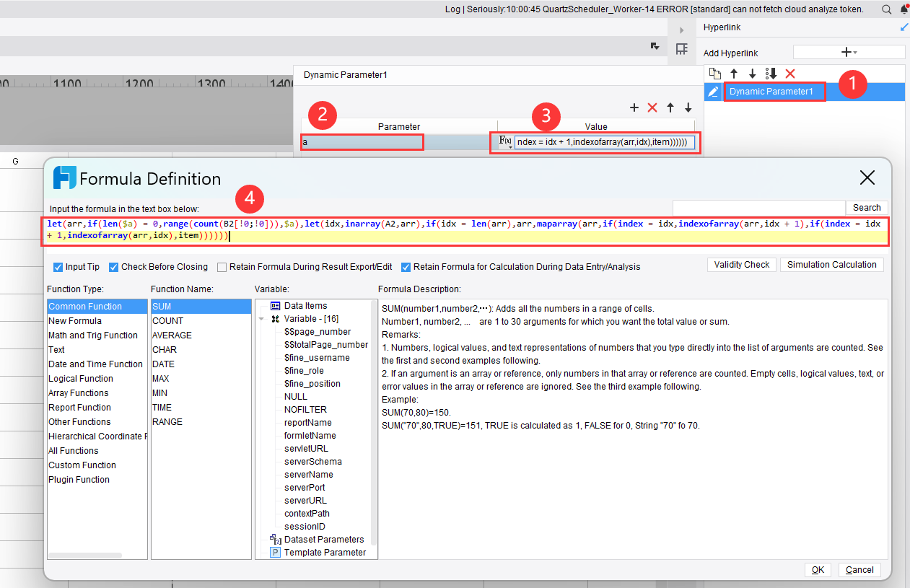The image size is (910, 588).
Task: Select Common Function type
Action: [x=97, y=307]
